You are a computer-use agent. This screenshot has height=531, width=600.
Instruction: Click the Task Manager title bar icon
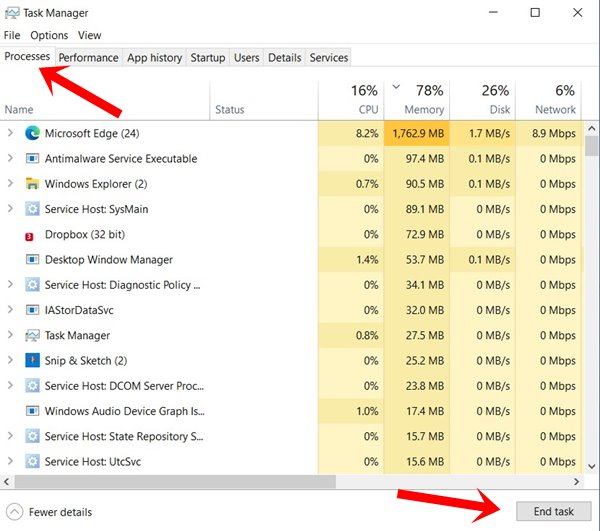[x=11, y=13]
